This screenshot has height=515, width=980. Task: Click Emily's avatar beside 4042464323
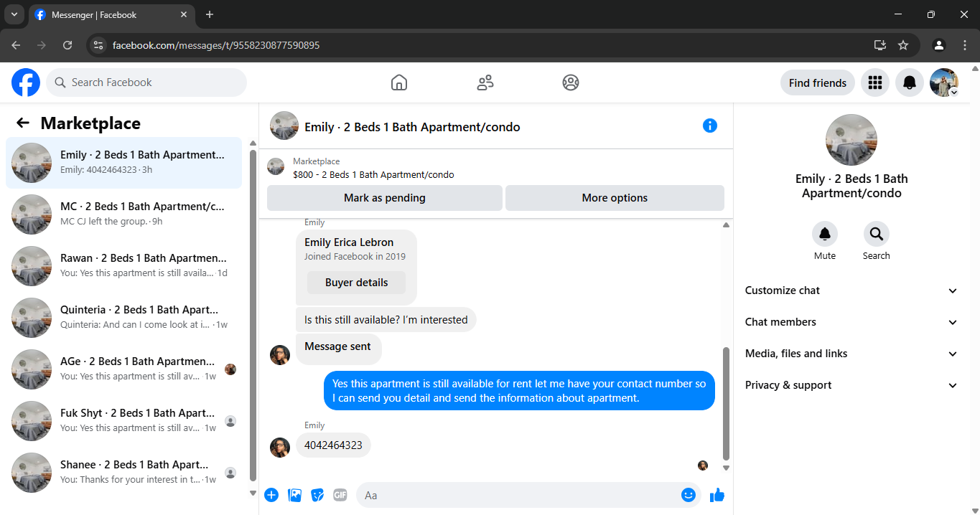(280, 448)
